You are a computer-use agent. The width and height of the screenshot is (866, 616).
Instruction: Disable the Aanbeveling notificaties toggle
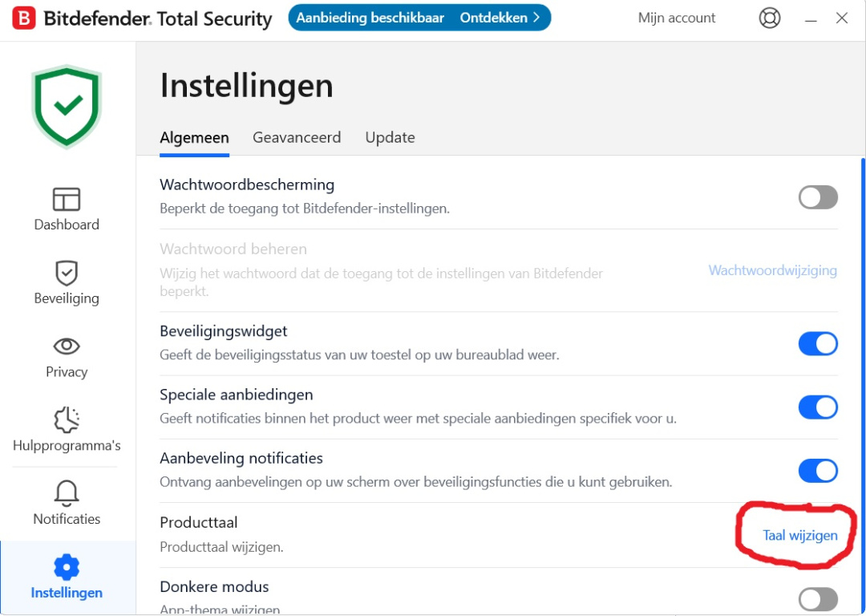(x=818, y=471)
